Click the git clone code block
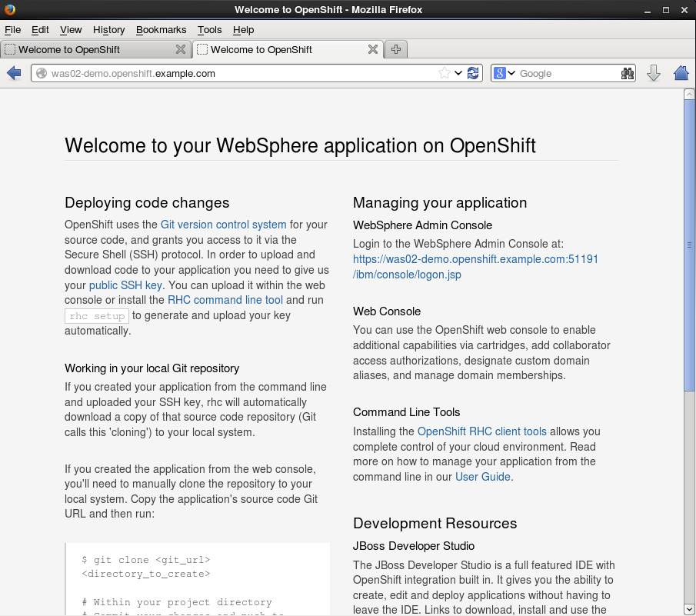This screenshot has width=696, height=616. click(198, 579)
